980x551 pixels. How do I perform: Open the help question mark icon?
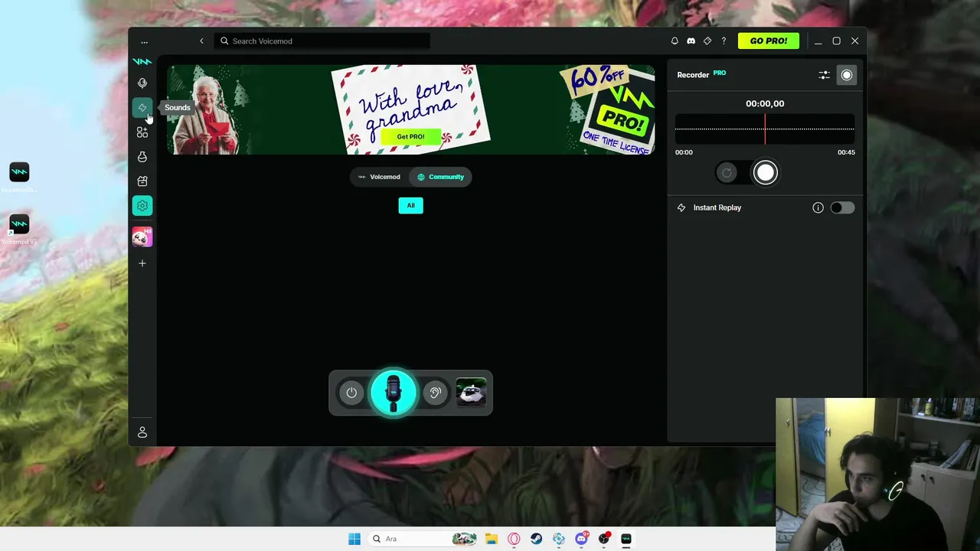pyautogui.click(x=724, y=41)
